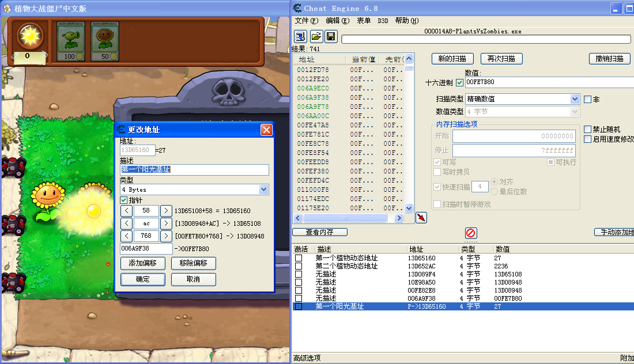The height and width of the screenshot is (364, 634).
Task: Enable the 非 checkbox next to scan type
Action: tap(587, 100)
